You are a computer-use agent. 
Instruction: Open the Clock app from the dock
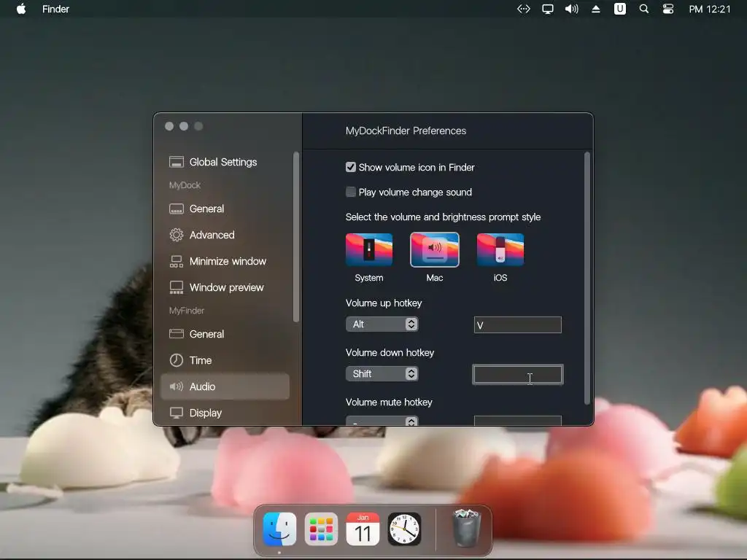404,529
